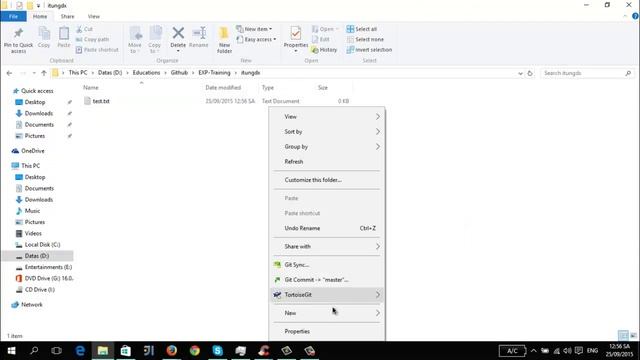Open the help question mark icon
640x360 pixels.
pos(635,16)
